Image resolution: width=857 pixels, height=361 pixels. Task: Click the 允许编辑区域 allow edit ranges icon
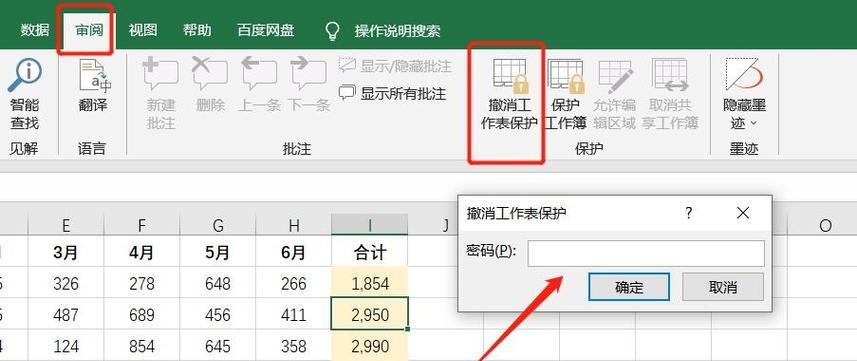click(x=615, y=94)
